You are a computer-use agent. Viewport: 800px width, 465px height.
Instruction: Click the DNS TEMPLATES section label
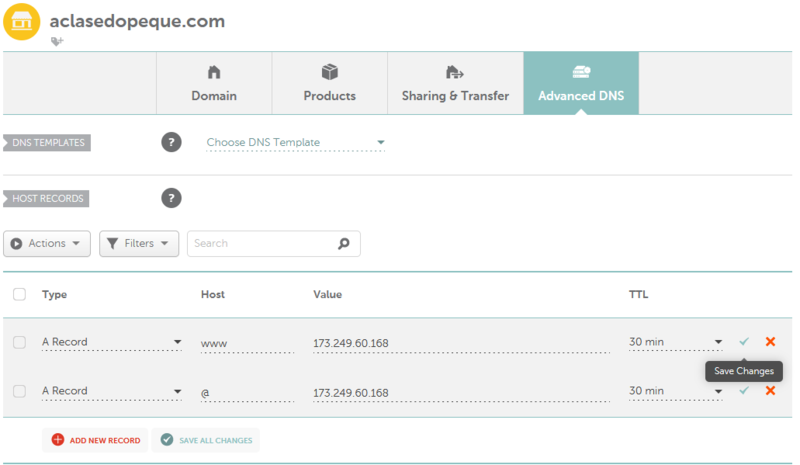[47, 142]
